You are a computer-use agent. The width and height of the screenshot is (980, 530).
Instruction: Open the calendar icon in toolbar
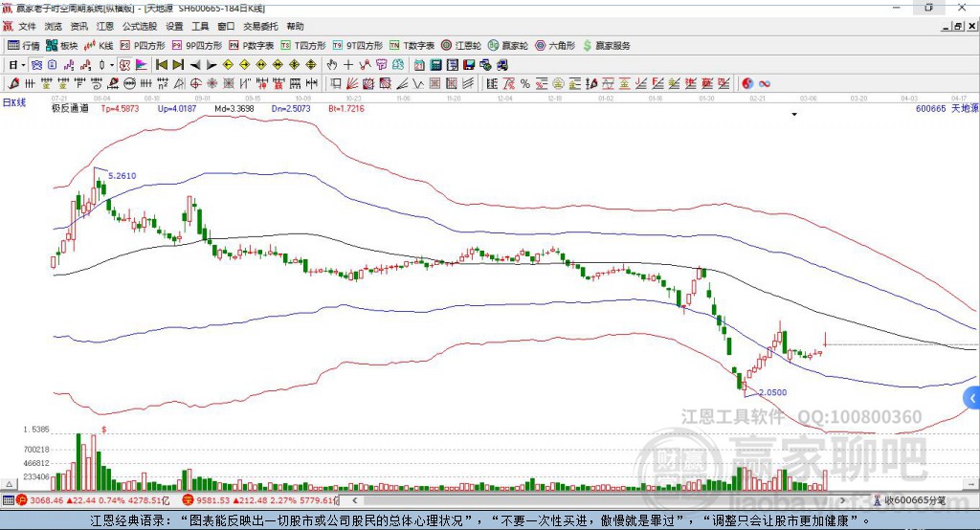[419, 65]
